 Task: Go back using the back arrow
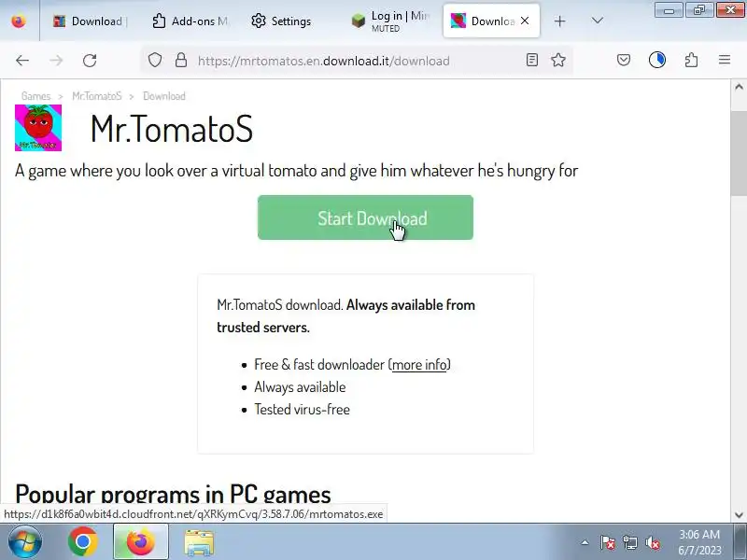click(x=22, y=61)
